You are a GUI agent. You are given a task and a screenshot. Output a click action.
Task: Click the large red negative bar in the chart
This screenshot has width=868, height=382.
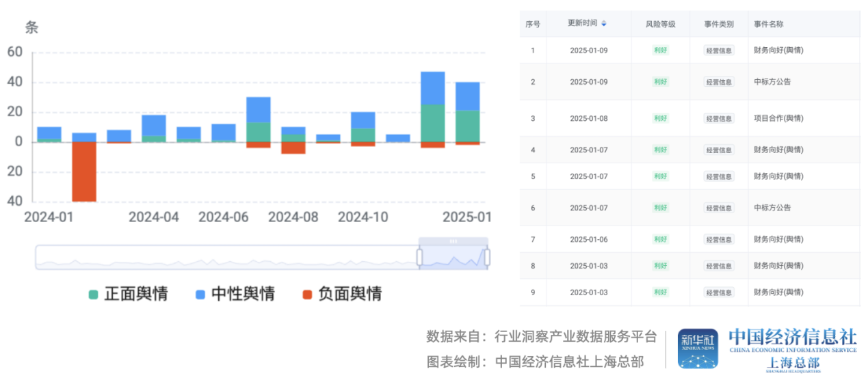(x=84, y=172)
